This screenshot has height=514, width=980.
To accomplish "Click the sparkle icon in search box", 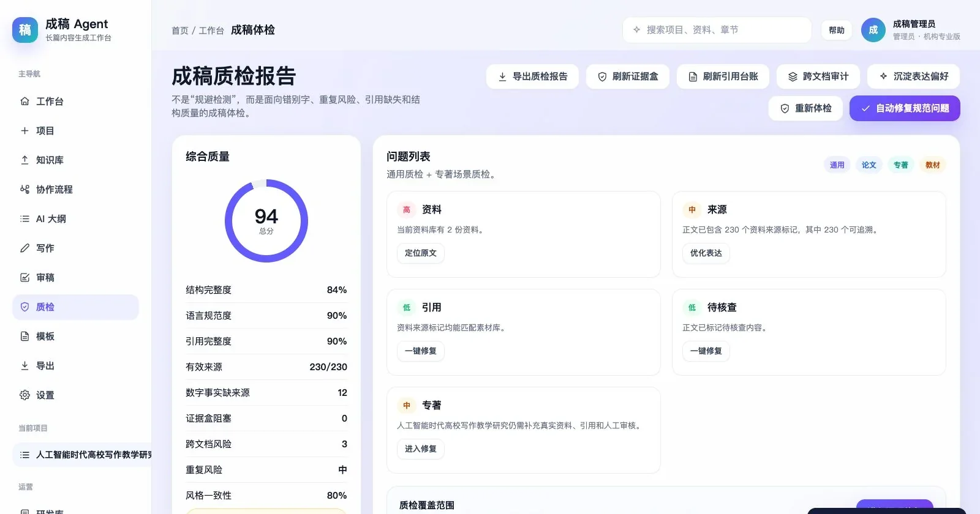I will click(x=636, y=29).
